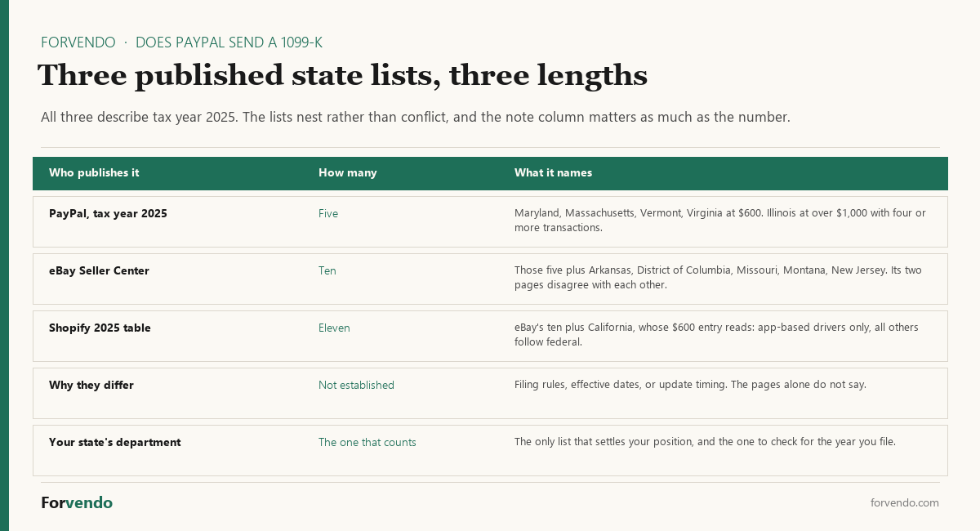Viewport: 980px width, 531px height.
Task: Select the 'Shopify 2025 table' row label
Action: tap(100, 328)
